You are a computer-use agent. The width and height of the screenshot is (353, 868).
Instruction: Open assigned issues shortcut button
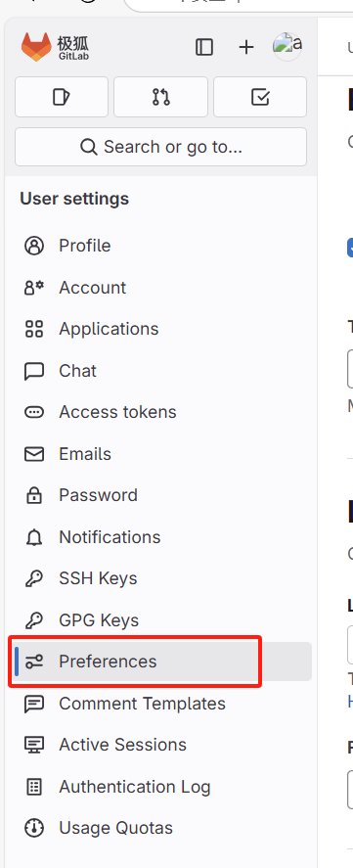click(x=62, y=98)
